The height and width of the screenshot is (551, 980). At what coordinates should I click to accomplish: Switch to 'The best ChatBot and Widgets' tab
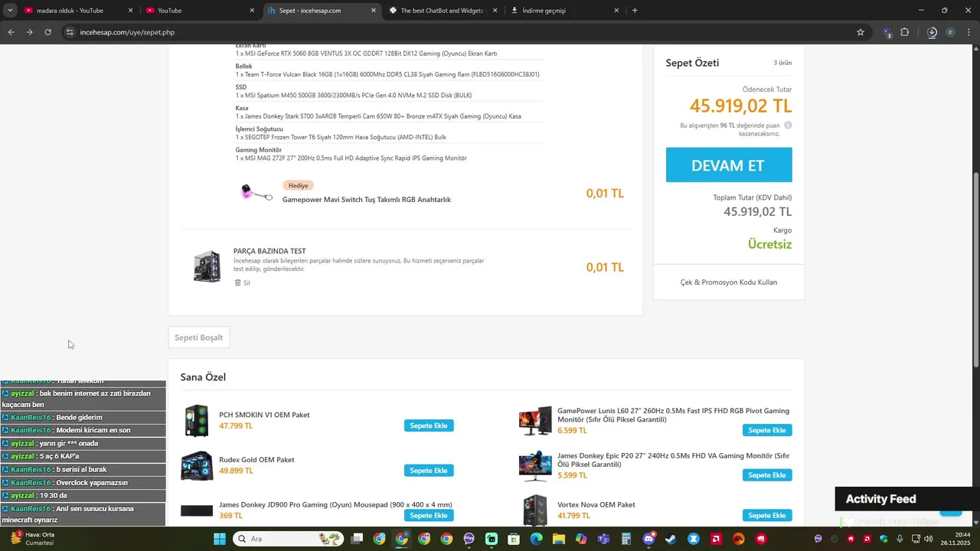click(443, 11)
